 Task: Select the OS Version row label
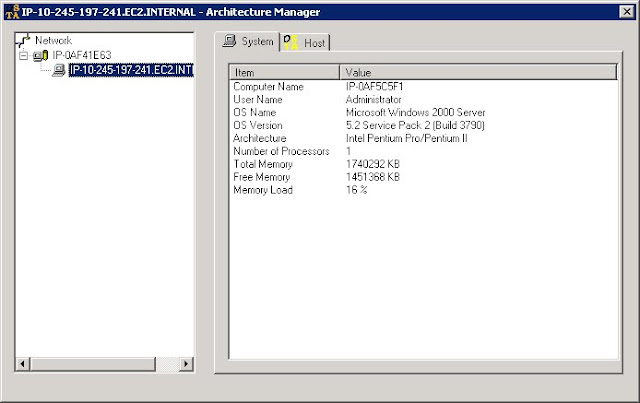coord(258,125)
